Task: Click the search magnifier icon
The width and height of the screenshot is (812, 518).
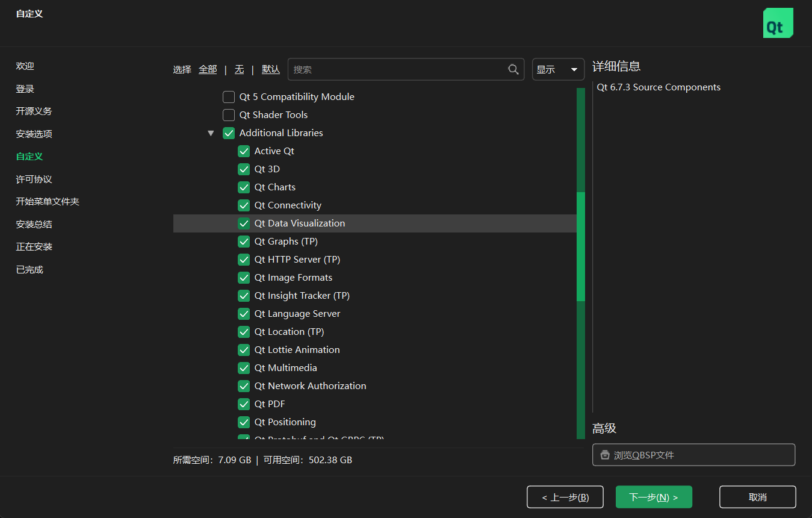Action: pos(513,69)
